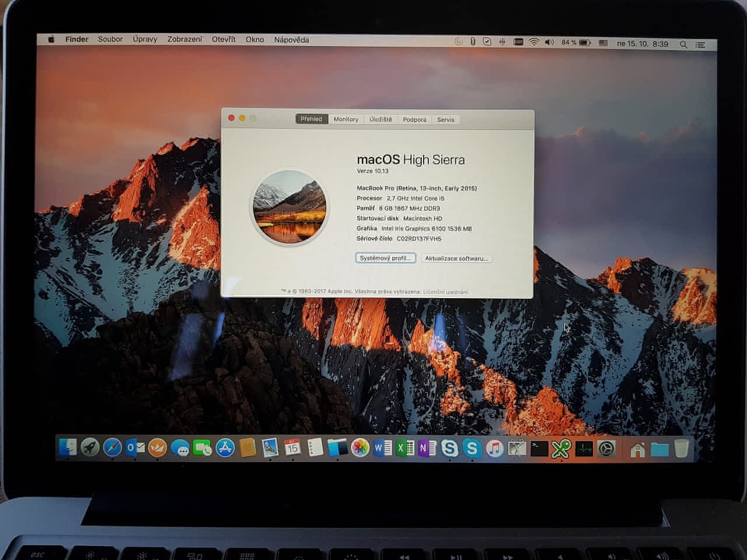The width and height of the screenshot is (747, 560).
Task: Open the Soubor menu
Action: [x=110, y=39]
